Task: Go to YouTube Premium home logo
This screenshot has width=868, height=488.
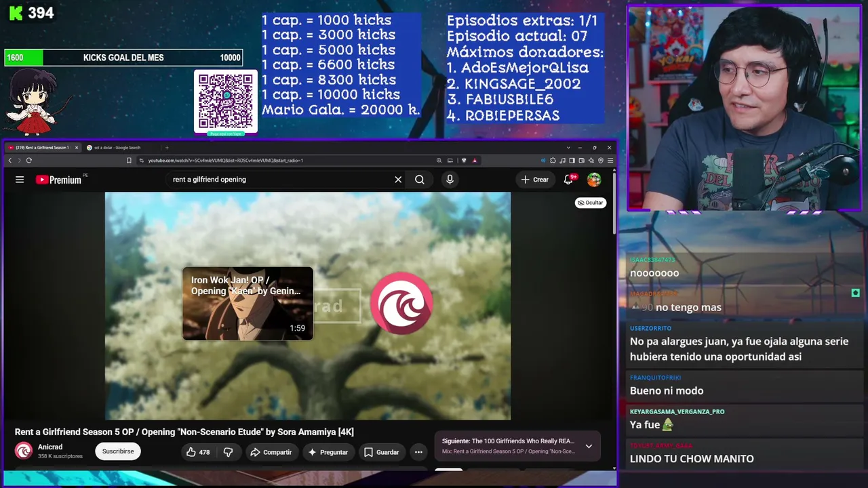Action: [59, 180]
